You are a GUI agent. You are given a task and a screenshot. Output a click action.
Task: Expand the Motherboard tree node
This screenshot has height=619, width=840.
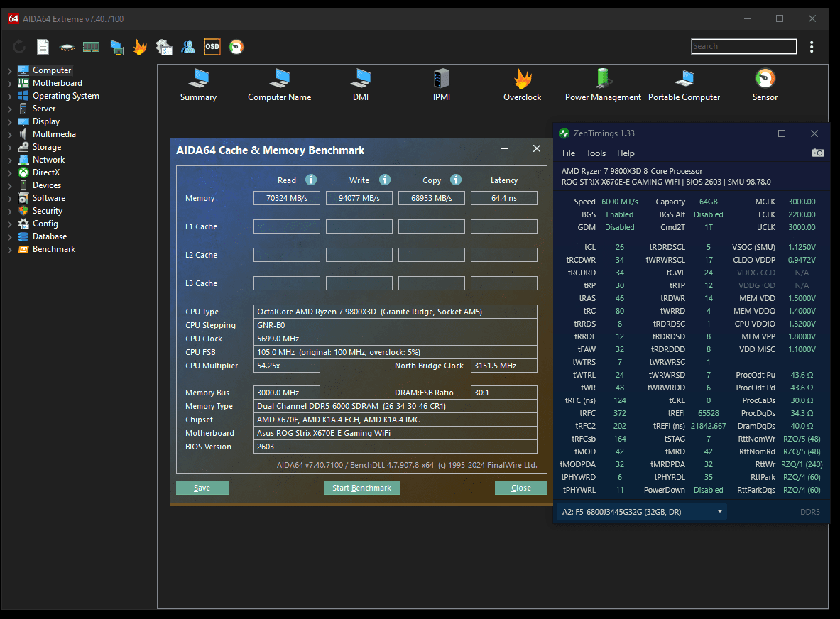click(x=9, y=84)
